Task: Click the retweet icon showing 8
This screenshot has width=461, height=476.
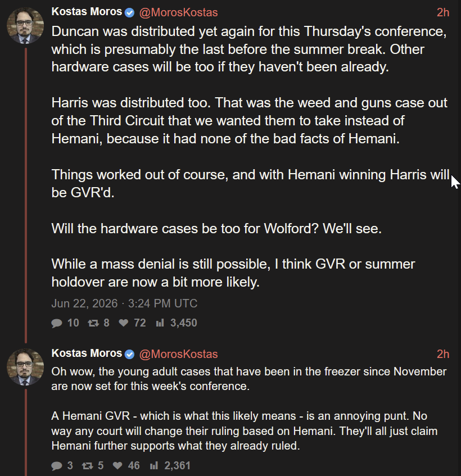Action: point(93,323)
